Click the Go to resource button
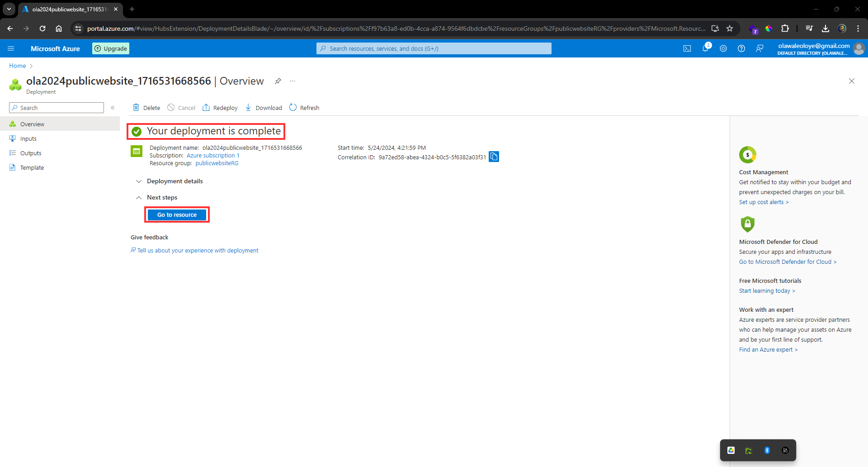Viewport: 868px width, 467px height. pyautogui.click(x=177, y=215)
